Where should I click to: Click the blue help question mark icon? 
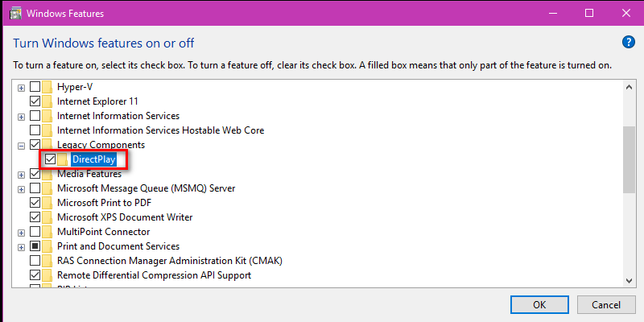point(629,42)
